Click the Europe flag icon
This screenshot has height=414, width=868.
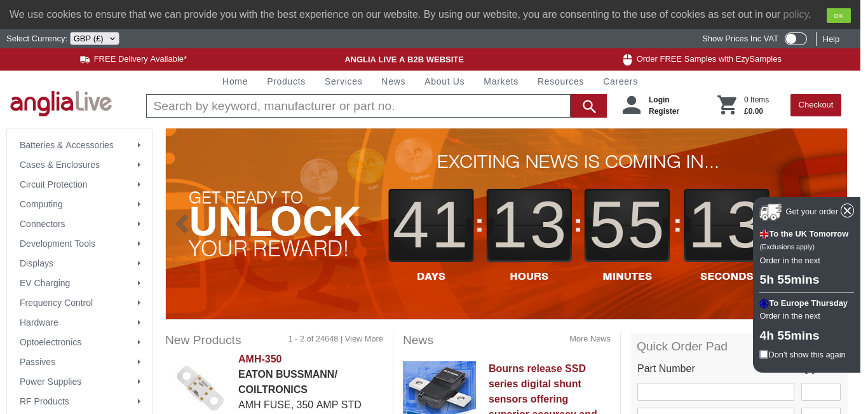pyautogui.click(x=764, y=303)
